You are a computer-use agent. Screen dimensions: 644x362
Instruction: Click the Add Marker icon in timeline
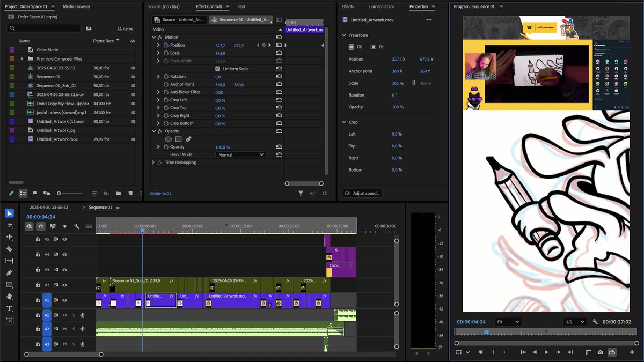65,226
